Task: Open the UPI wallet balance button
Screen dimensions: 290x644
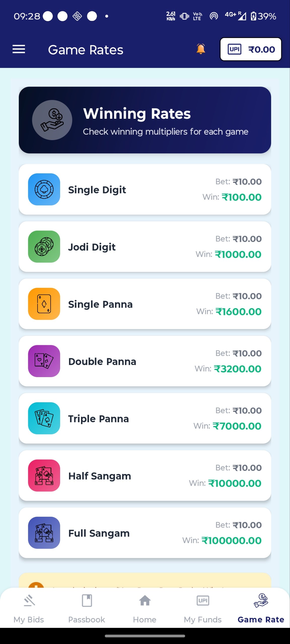Action: tap(251, 49)
